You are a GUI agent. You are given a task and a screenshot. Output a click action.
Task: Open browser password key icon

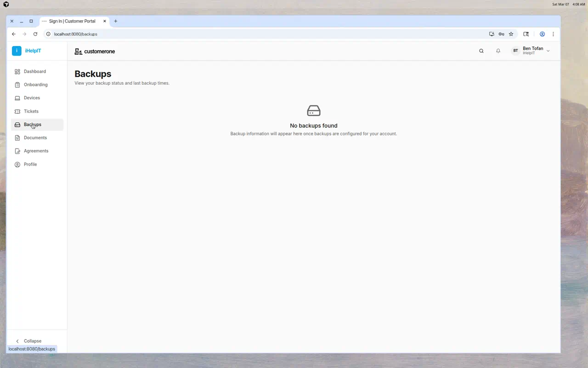pos(501,34)
